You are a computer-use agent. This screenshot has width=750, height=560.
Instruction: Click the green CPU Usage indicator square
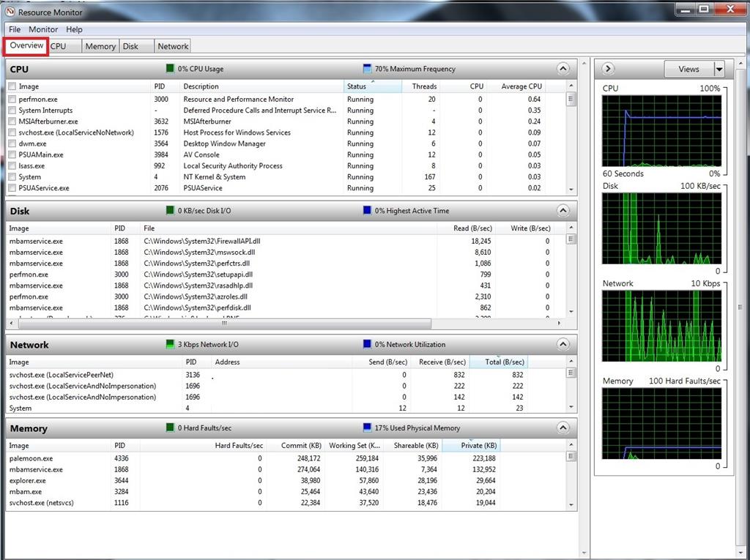170,68
